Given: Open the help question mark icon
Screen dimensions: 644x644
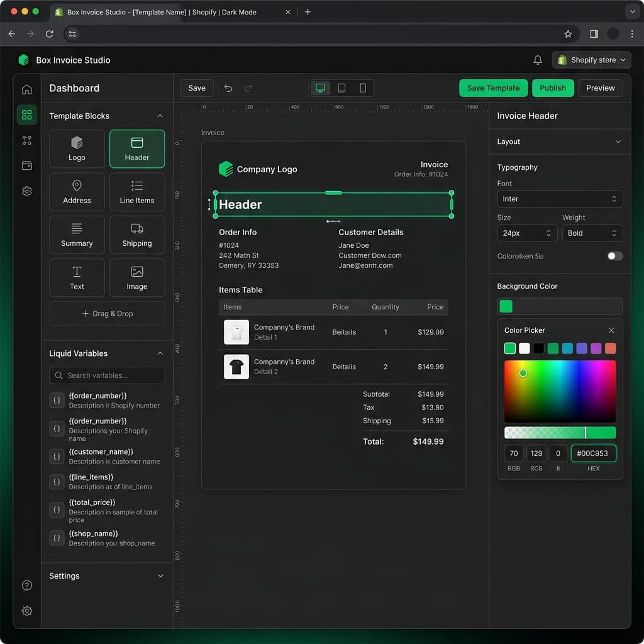Looking at the screenshot, I should pos(26,586).
